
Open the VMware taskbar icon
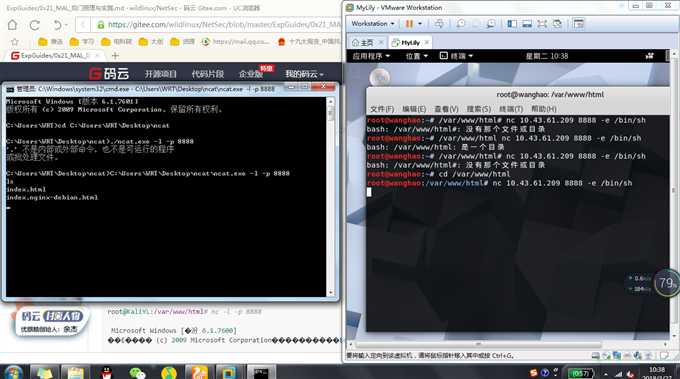(x=228, y=372)
